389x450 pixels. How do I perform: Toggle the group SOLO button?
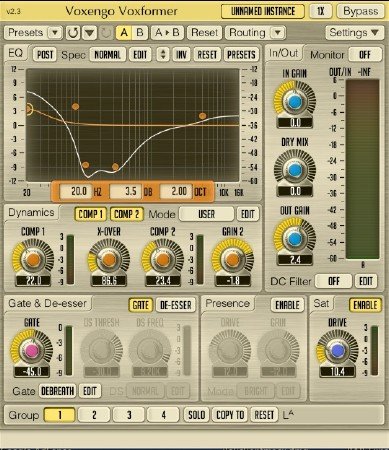[x=196, y=415]
